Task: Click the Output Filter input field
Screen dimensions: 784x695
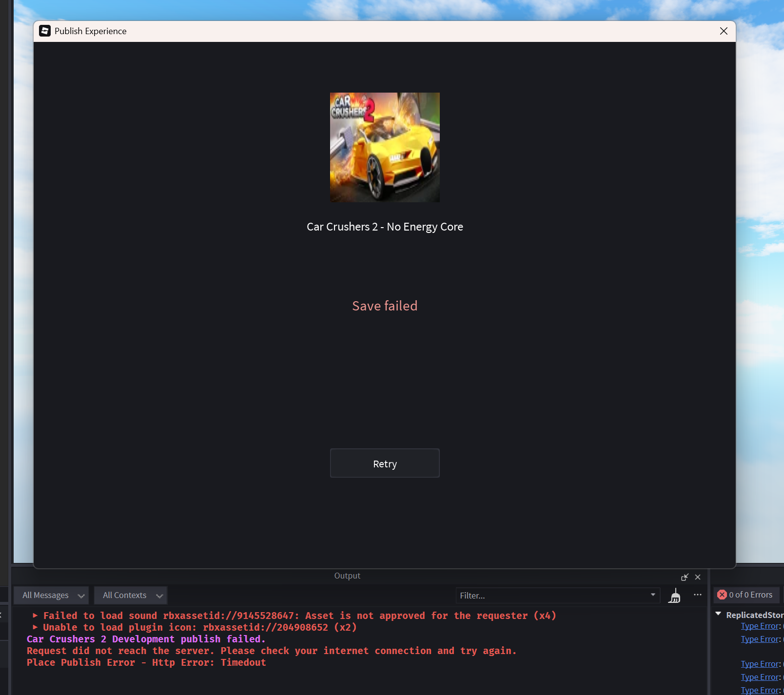Action: [x=552, y=595]
